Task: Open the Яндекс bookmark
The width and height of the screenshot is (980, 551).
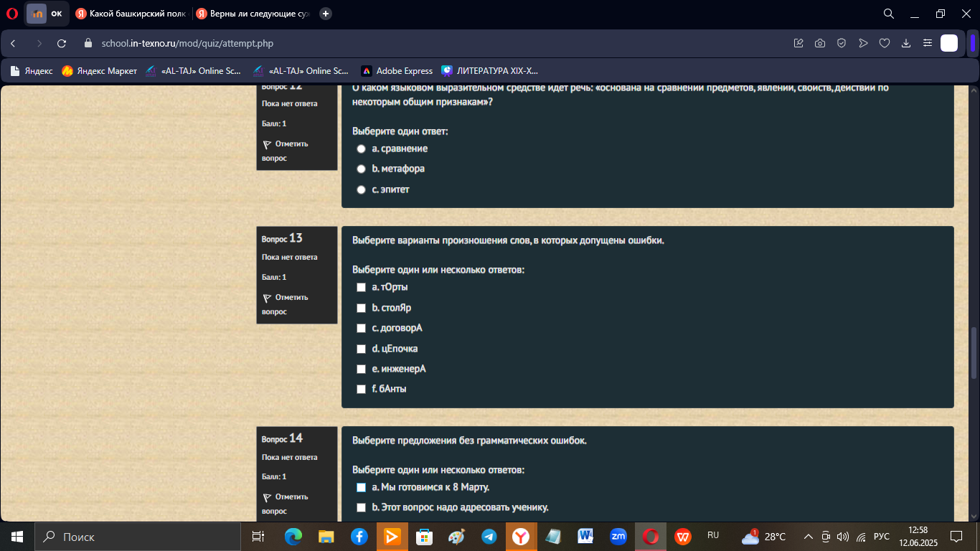Action: [32, 71]
